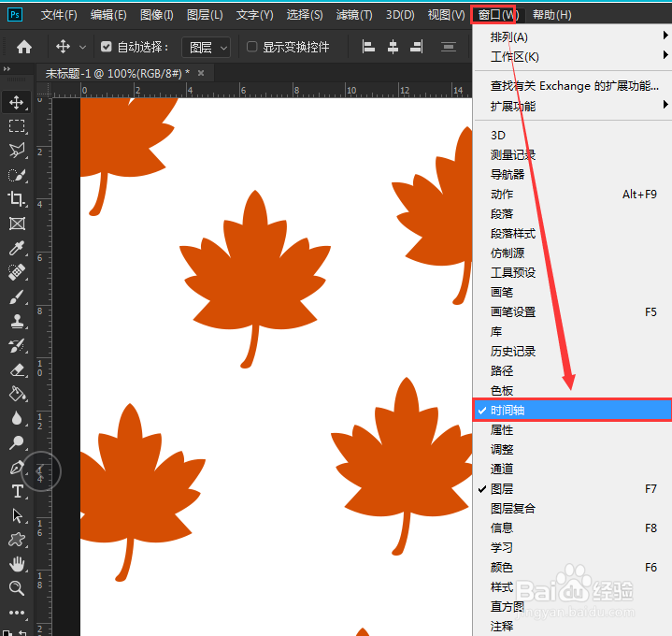The height and width of the screenshot is (636, 672).
Task: Expand the 工作区(K) submenu
Action: pos(572,57)
